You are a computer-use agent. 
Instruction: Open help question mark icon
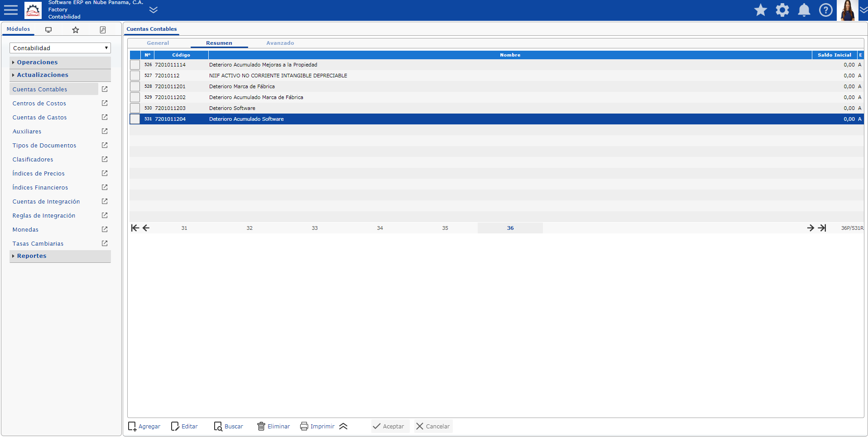[826, 10]
